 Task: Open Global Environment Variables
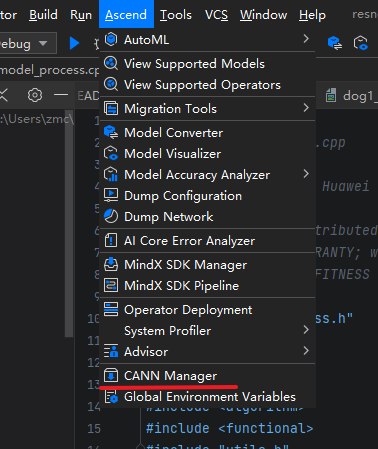click(207, 397)
